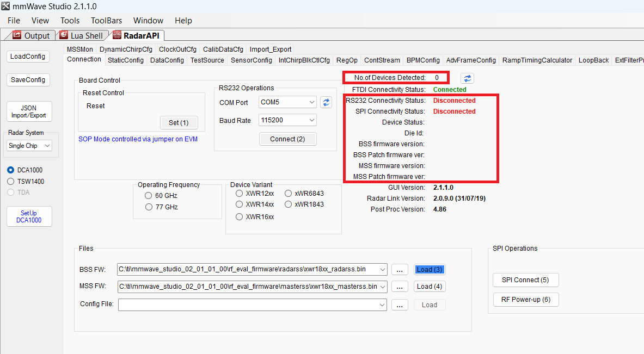Open the Import_Export tab
This screenshot has height=354, width=644.
(x=270, y=49)
